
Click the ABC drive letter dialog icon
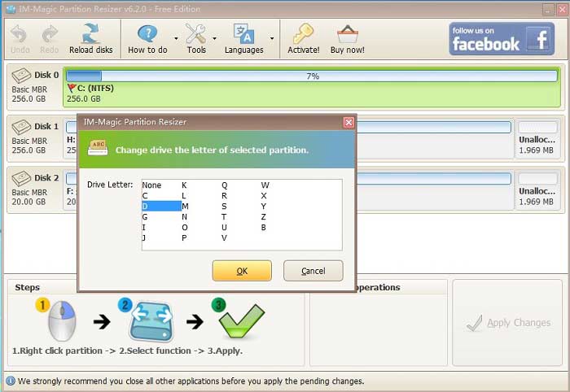[x=98, y=148]
